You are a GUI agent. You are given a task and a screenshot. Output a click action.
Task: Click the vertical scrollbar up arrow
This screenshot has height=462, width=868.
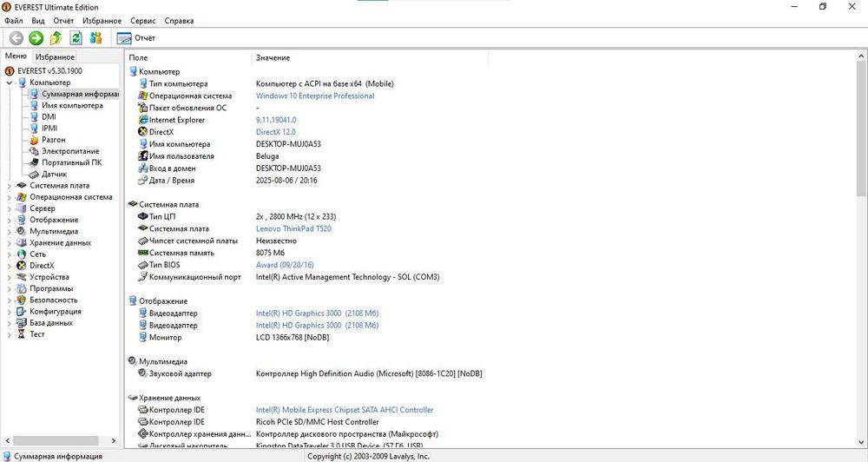click(x=861, y=56)
